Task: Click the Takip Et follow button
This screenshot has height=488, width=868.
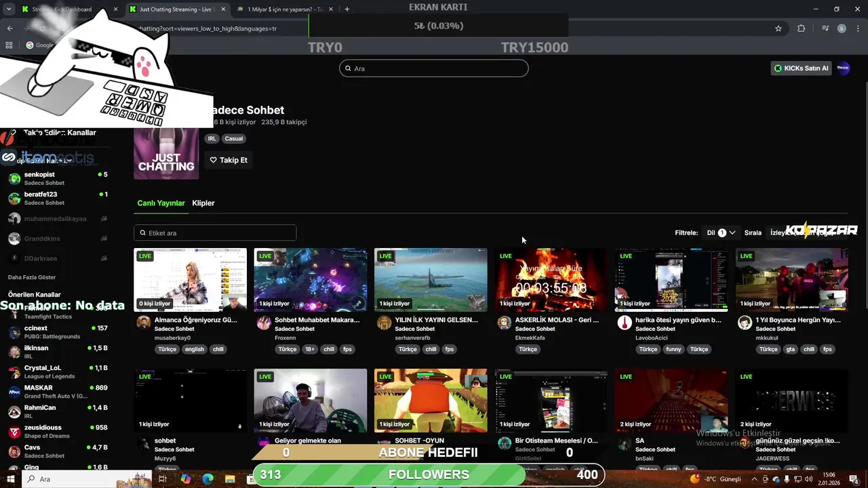Action: 229,160
